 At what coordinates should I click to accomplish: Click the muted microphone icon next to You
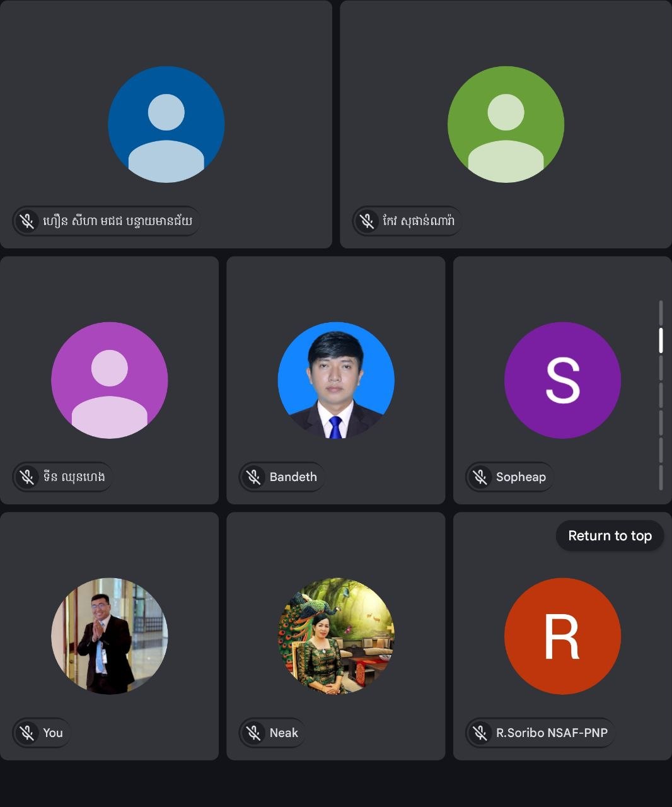click(x=27, y=733)
